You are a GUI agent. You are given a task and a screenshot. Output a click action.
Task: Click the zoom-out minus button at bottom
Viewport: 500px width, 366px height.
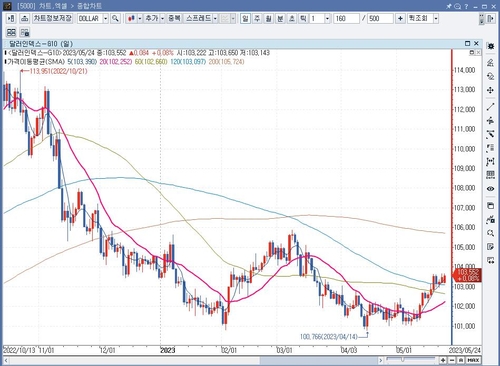(452, 360)
